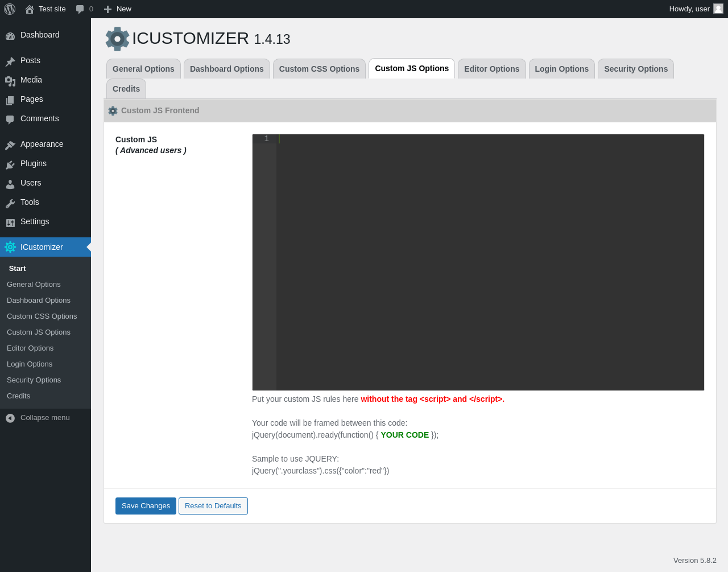Click the Collapse menu arrow icon
728x572 pixels.
tap(10, 418)
